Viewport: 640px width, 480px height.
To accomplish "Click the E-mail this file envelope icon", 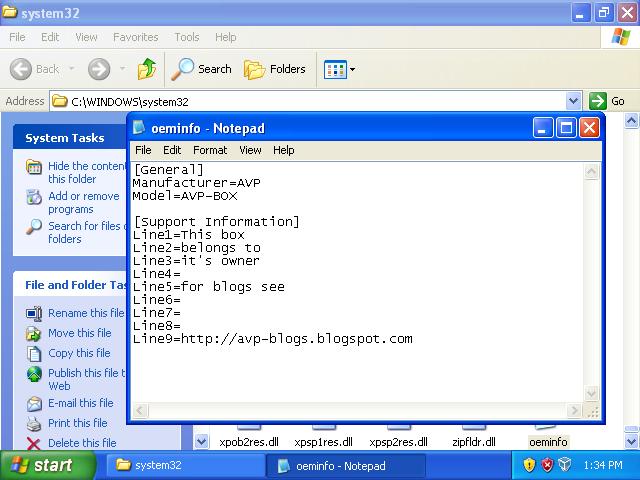I will click(34, 404).
